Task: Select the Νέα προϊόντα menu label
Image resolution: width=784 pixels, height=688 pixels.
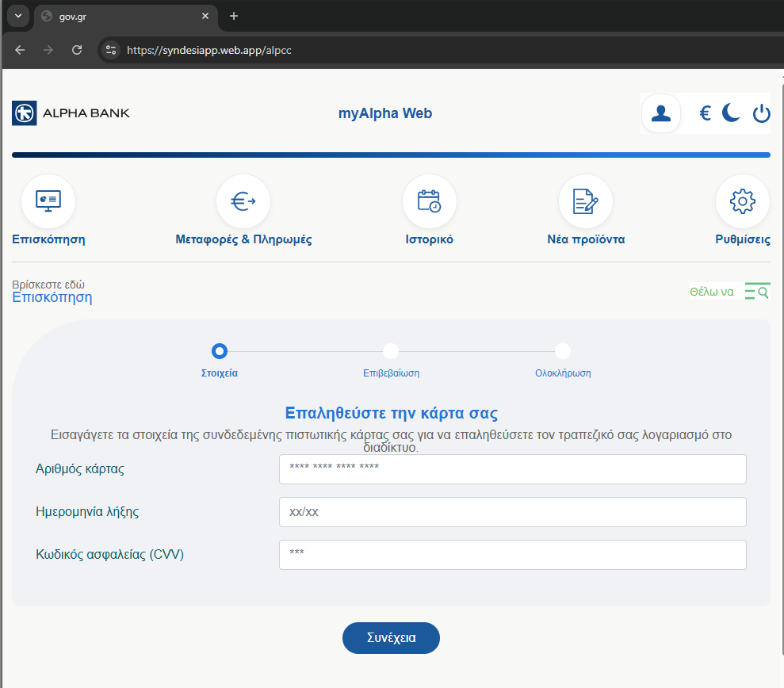Action: (586, 239)
